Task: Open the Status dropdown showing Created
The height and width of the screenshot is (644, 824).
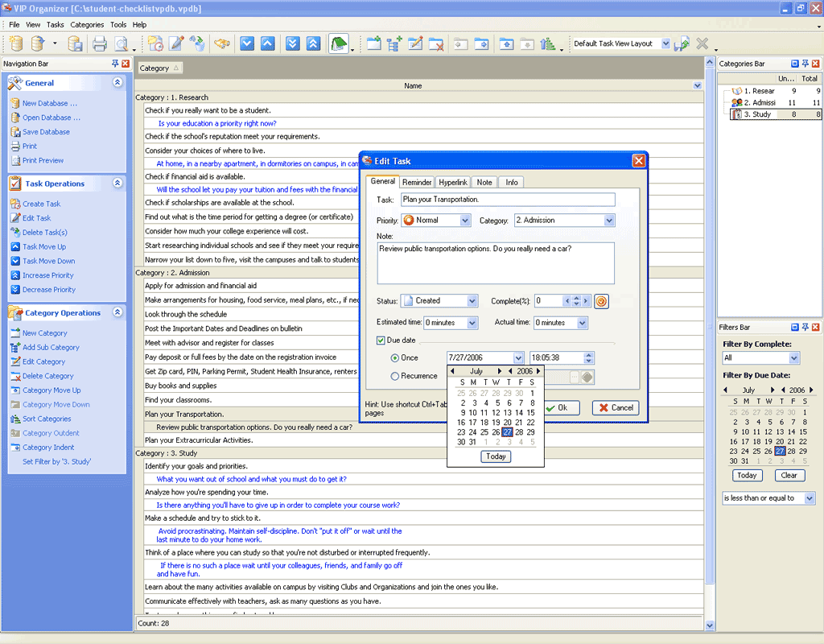Action: pyautogui.click(x=472, y=301)
